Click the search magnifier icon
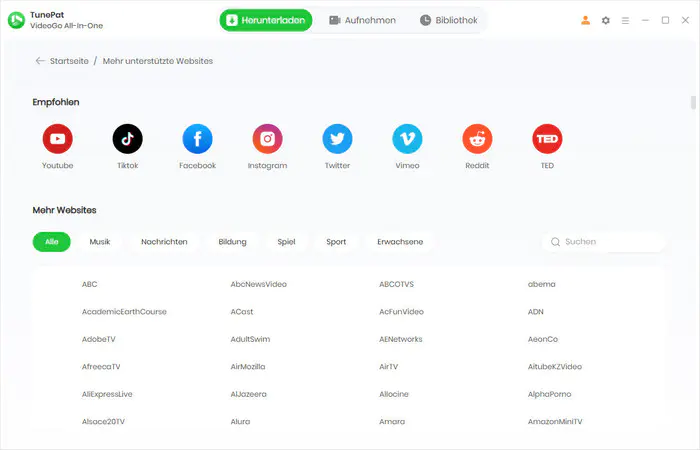The width and height of the screenshot is (700, 450). 555,242
